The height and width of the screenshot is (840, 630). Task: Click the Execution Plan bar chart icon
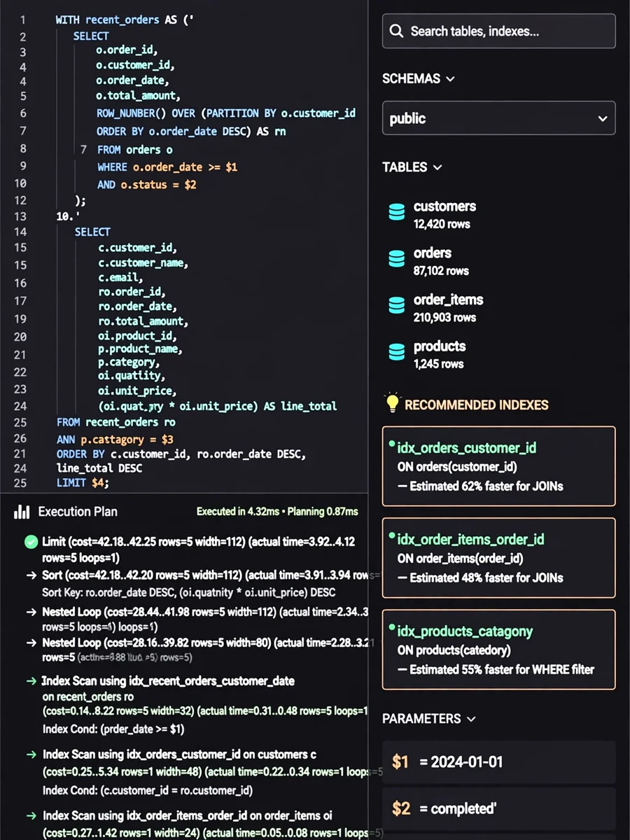(x=22, y=512)
